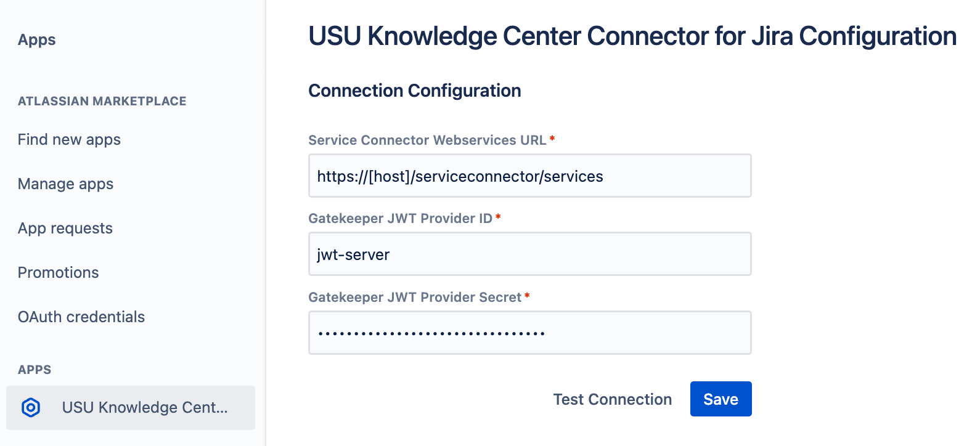Click the USU Knowledge Center Connector page title
Viewport: 980px width, 446px height.
pos(632,36)
